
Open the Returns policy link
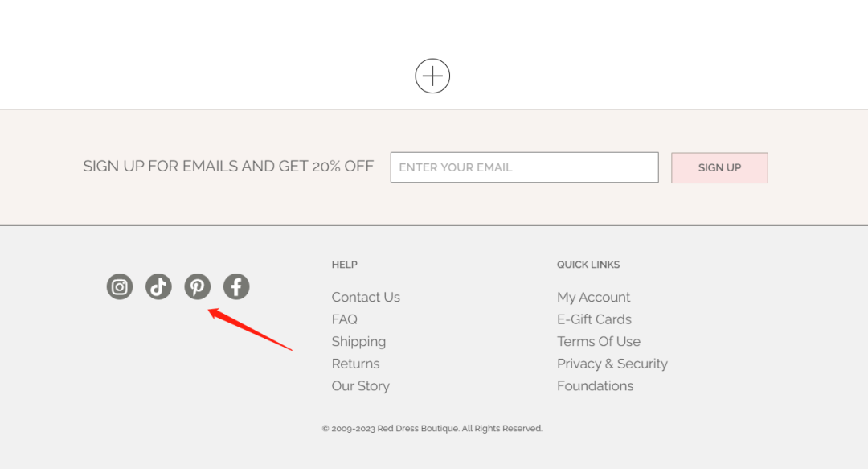coord(355,364)
